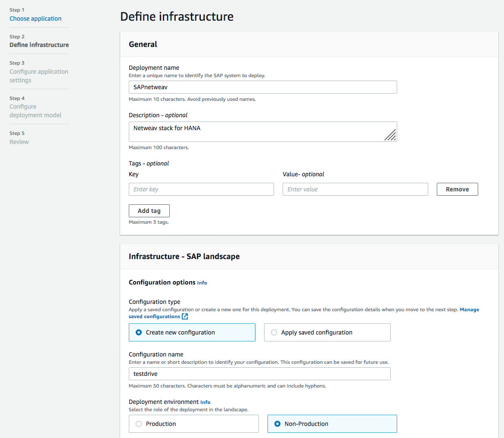This screenshot has height=438, width=504.
Task: Open Info next to Configuration options
Action: 202,283
